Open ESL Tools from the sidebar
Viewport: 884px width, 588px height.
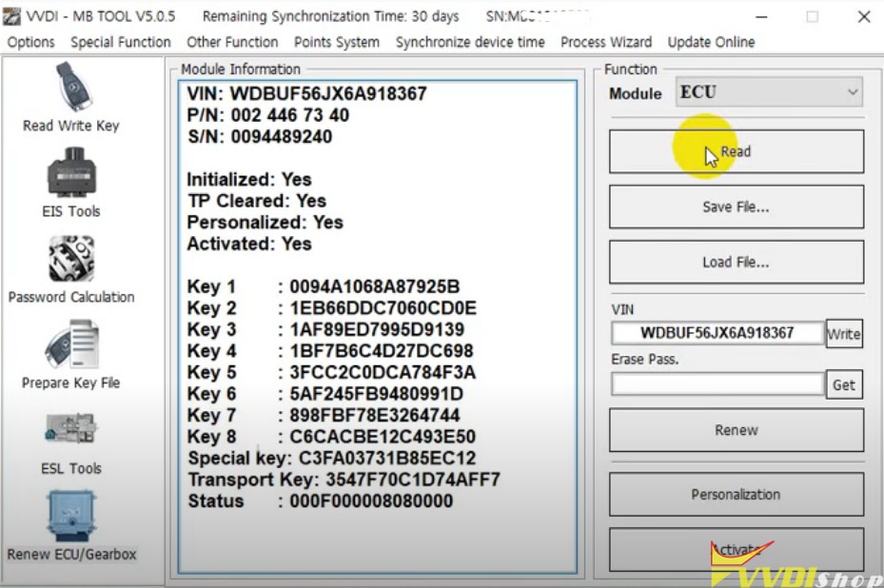(x=71, y=443)
